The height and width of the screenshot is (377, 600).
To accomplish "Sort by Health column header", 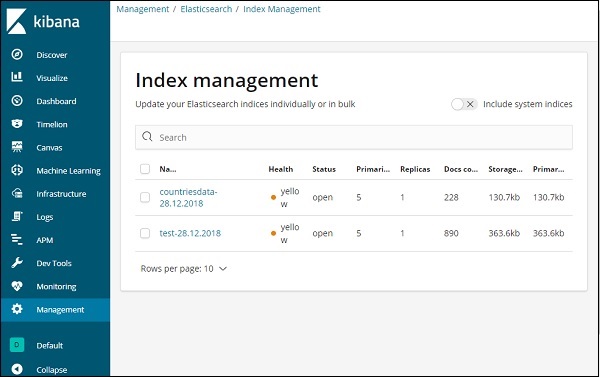I will tap(281, 169).
